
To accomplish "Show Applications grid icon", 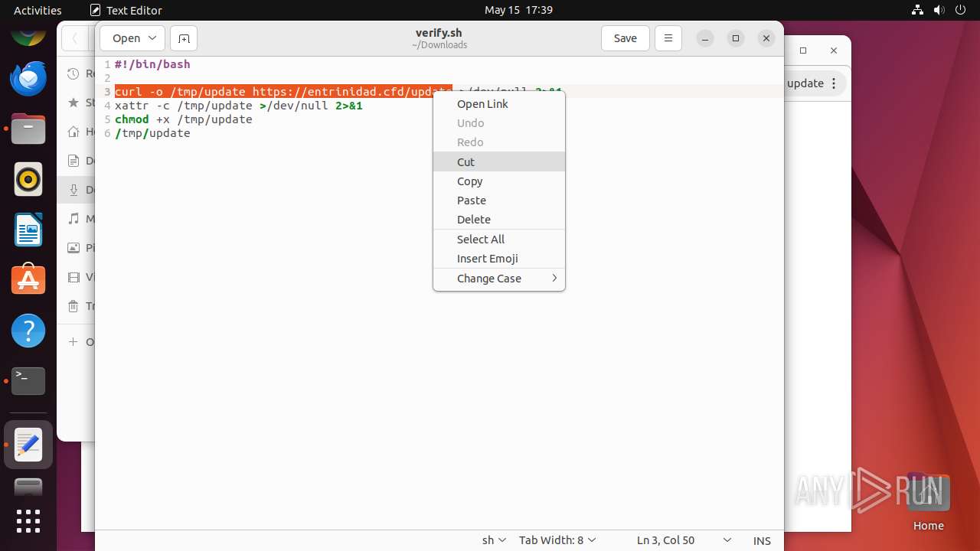I will [28, 521].
